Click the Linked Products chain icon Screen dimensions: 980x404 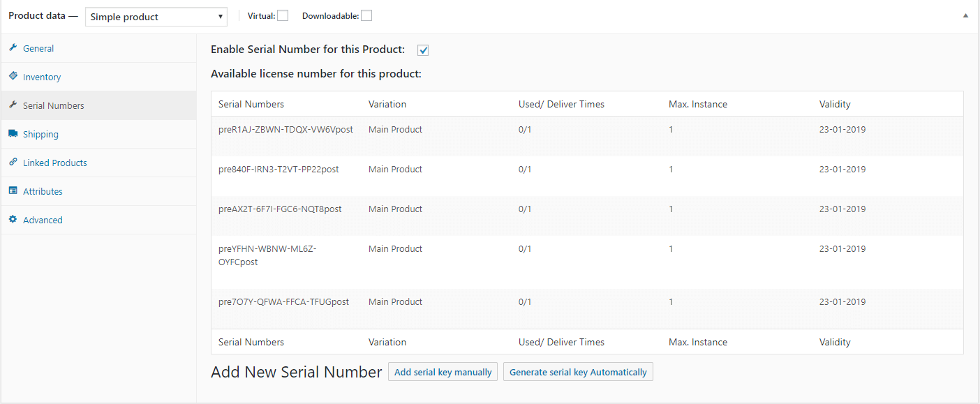pos(13,162)
